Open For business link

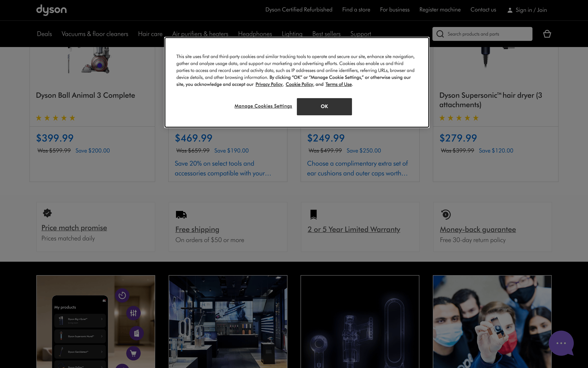pos(395,10)
